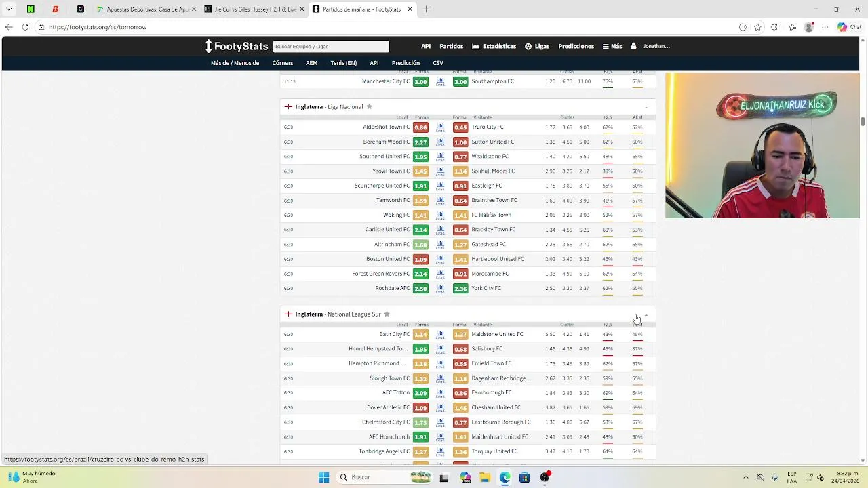Open stats chart icon for Aldershot Town row
This screenshot has width=868, height=488.
click(x=440, y=127)
